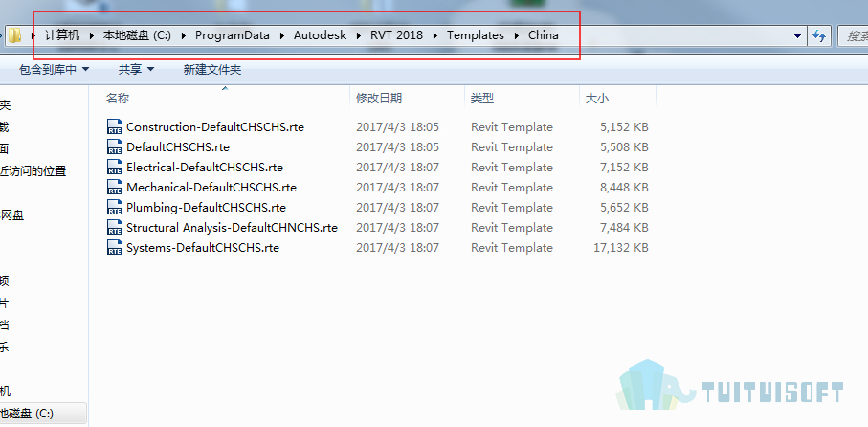Screen dimensions: 868x427
Task: Click the Electrical-DefaultCHSCHS.rte file icon
Action: click(115, 167)
